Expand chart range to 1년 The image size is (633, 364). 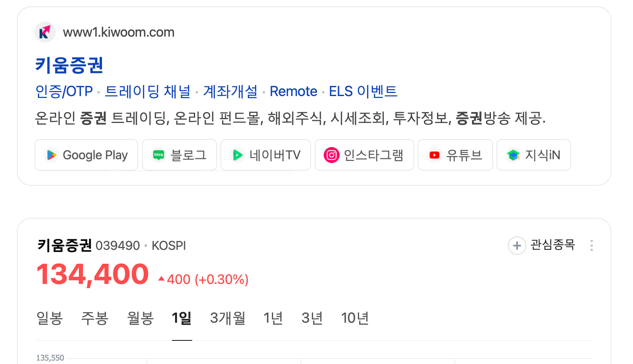[x=274, y=318]
